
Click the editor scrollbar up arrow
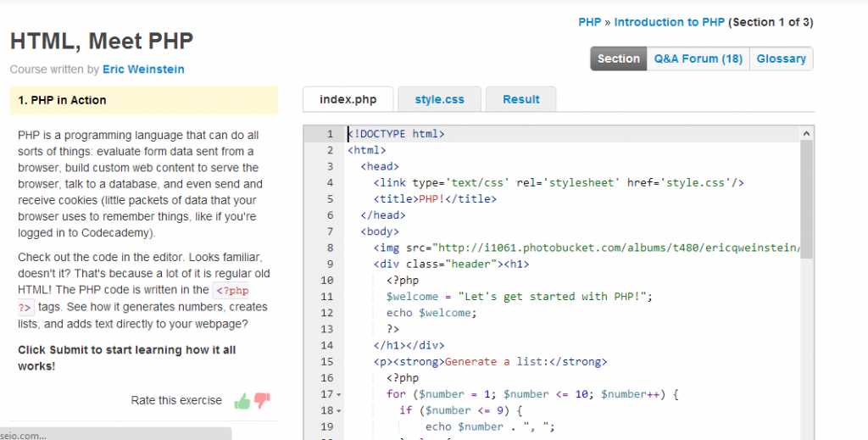[806, 133]
